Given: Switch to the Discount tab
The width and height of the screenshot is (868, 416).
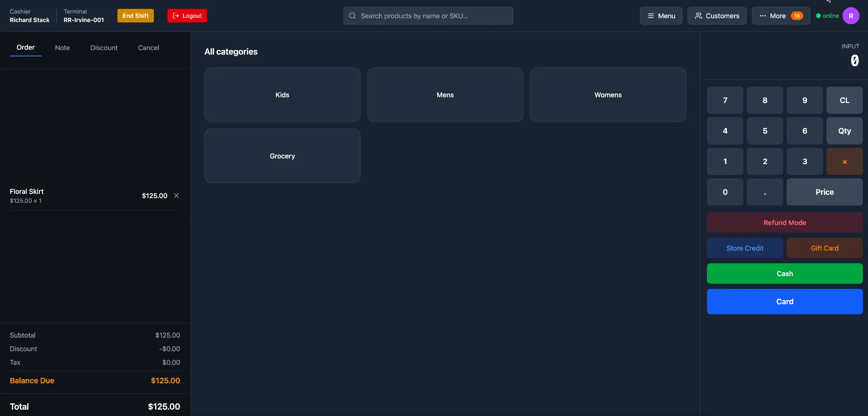Looking at the screenshot, I should pos(104,48).
